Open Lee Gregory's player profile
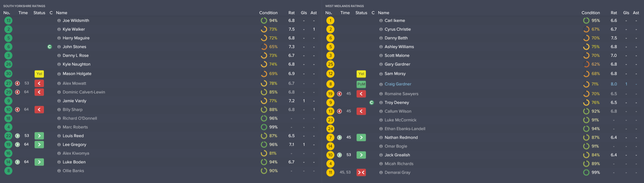The height and width of the screenshot is (183, 644). (74, 145)
